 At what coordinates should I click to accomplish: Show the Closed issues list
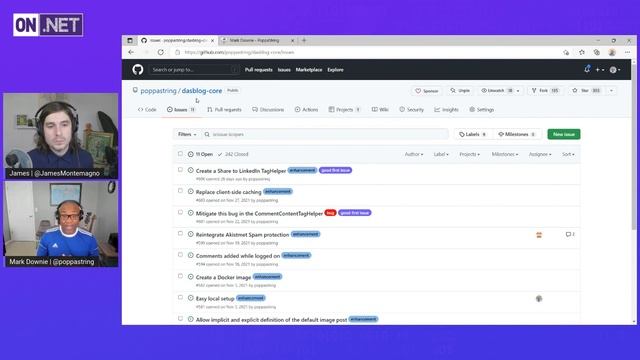(x=233, y=154)
